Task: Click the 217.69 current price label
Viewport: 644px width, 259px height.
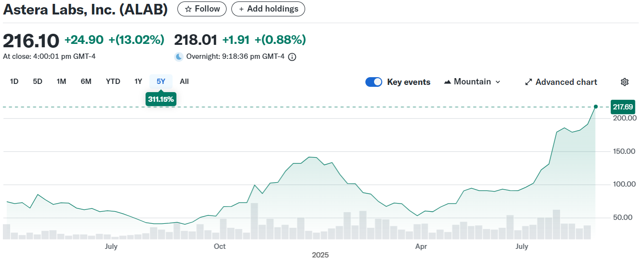Action: (623, 107)
